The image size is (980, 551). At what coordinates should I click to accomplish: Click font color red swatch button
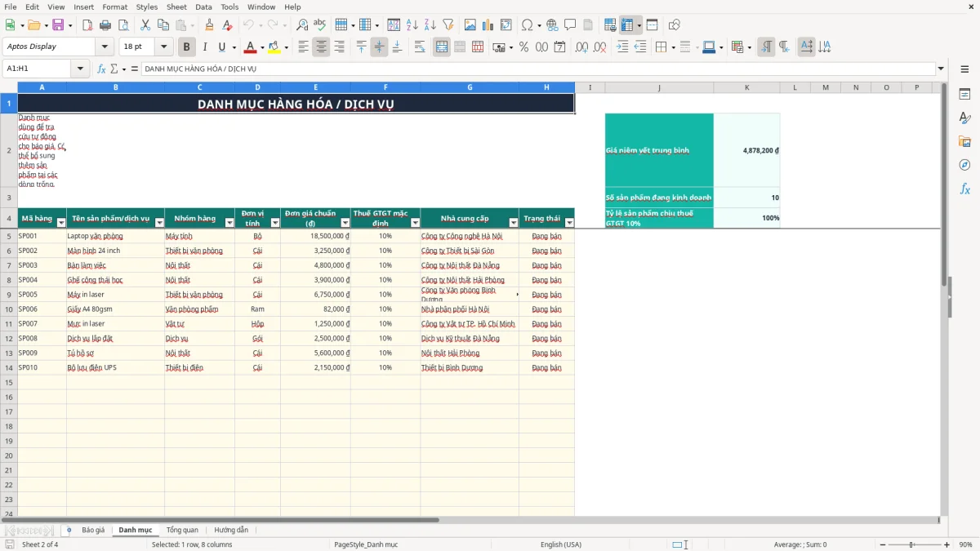pos(251,47)
